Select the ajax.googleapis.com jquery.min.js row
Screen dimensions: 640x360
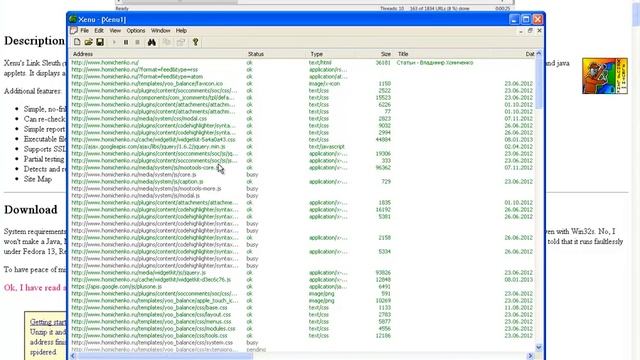coord(302,147)
